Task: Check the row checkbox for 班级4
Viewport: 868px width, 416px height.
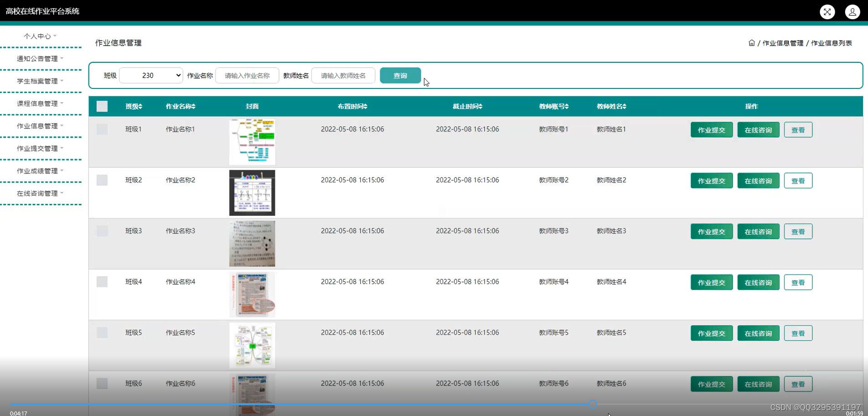Action: pyautogui.click(x=102, y=282)
